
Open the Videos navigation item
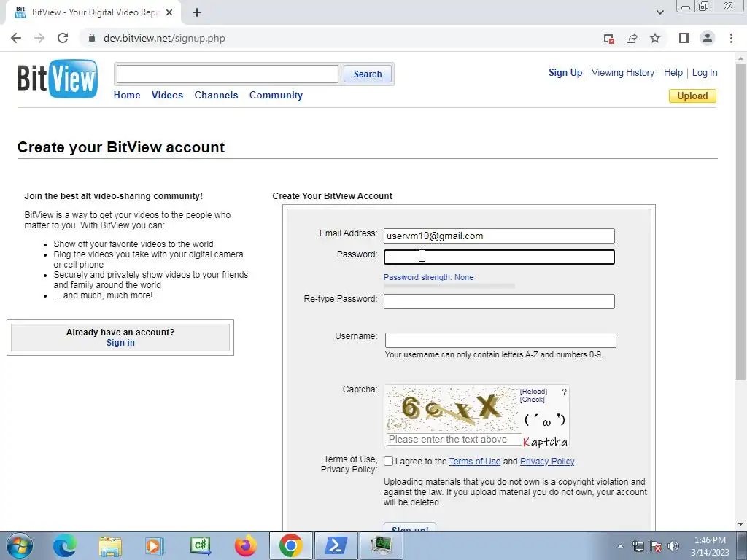(167, 95)
